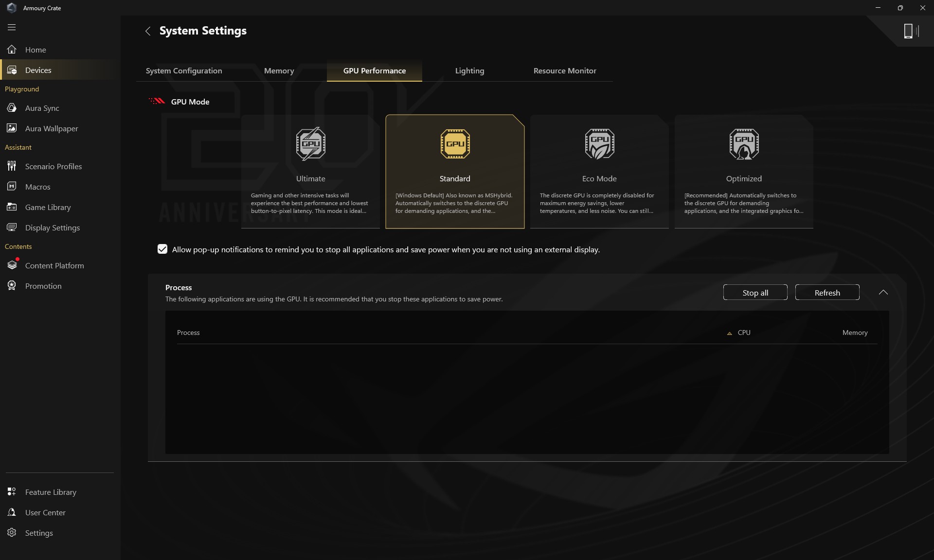Open Settings gear icon in sidebar
Image resolution: width=934 pixels, height=560 pixels.
pyautogui.click(x=12, y=533)
